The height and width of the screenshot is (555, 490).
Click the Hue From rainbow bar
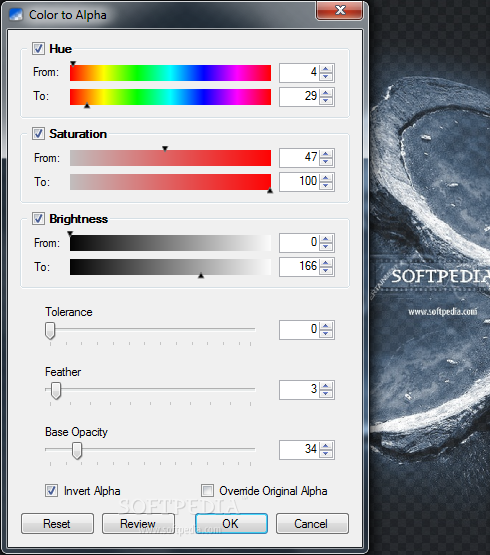tap(170, 73)
